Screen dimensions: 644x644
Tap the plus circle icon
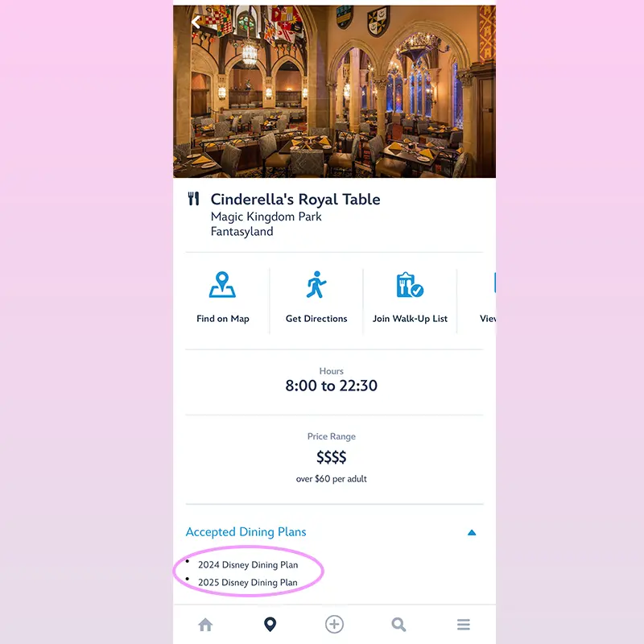(x=334, y=625)
